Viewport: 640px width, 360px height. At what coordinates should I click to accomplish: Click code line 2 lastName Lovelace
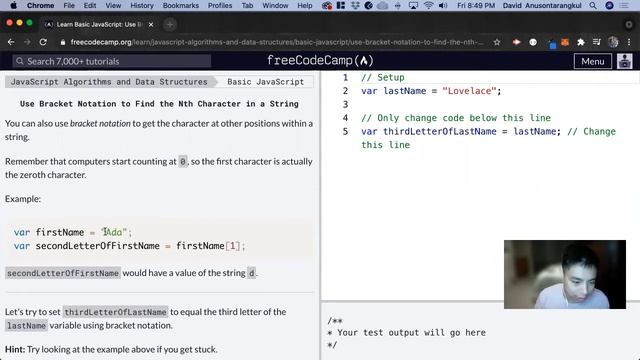pos(431,91)
